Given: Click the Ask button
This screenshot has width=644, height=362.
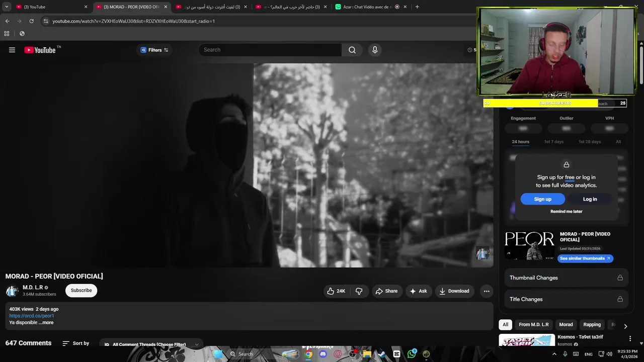Looking at the screenshot, I should pyautogui.click(x=419, y=291).
